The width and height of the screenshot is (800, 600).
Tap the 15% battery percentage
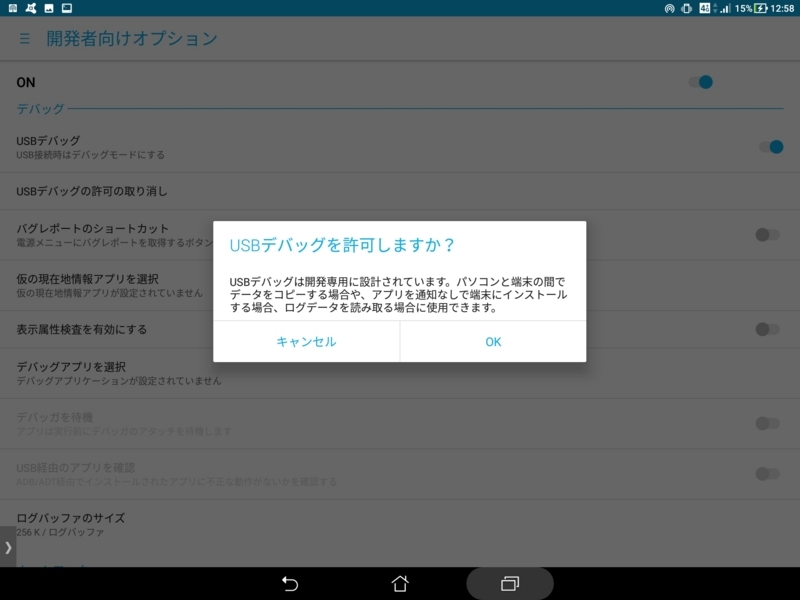pyautogui.click(x=743, y=8)
